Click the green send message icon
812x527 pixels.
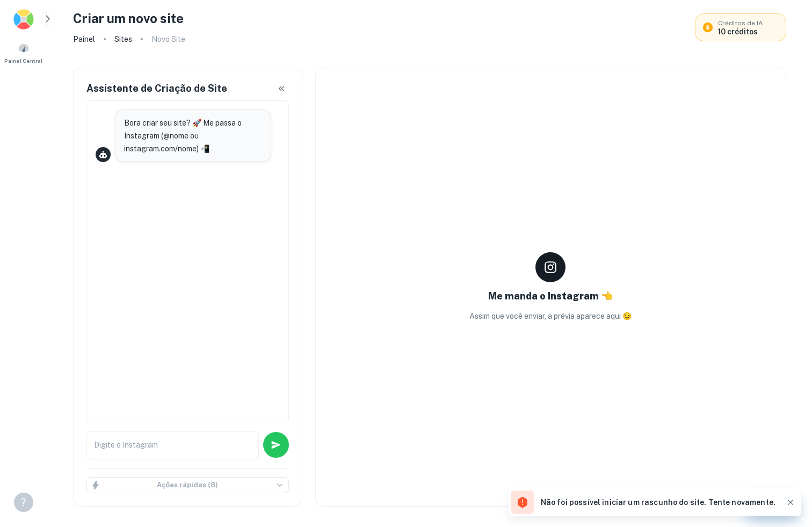276,445
